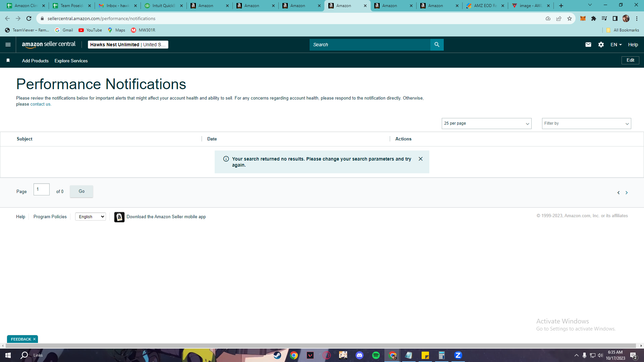Show hidden system tray icons
Image resolution: width=644 pixels, height=362 pixels.
click(x=576, y=355)
